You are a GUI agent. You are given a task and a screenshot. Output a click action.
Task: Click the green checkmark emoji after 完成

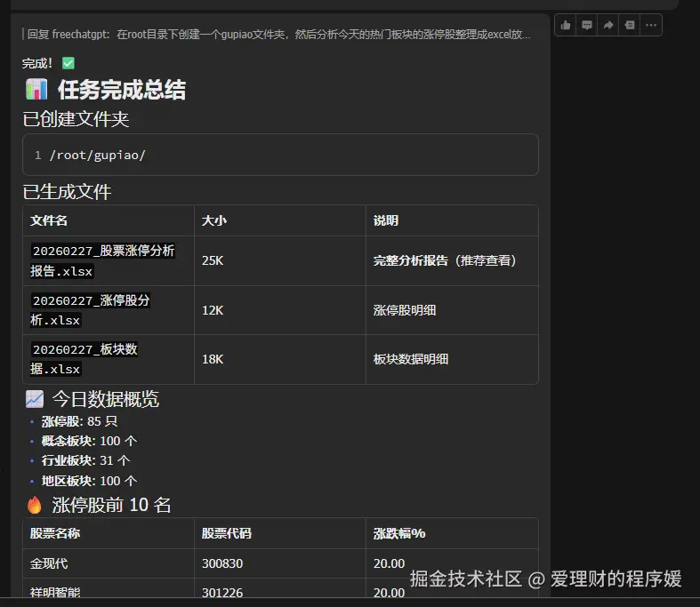pos(68,63)
